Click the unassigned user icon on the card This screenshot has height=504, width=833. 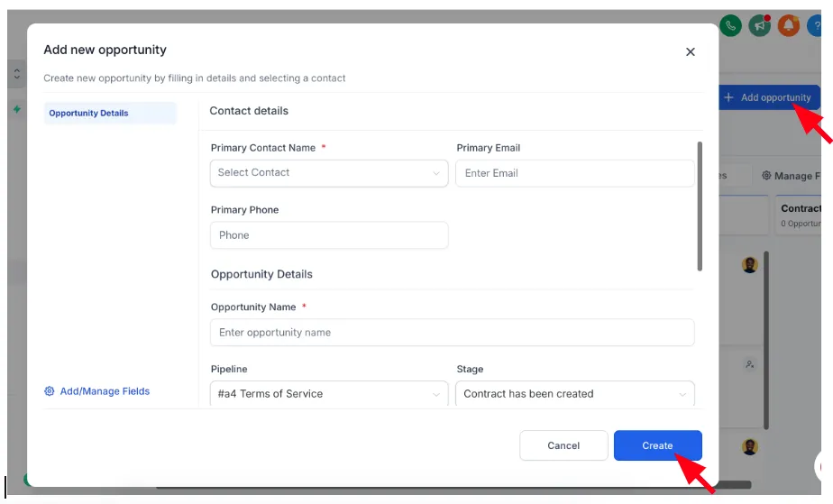click(x=749, y=364)
